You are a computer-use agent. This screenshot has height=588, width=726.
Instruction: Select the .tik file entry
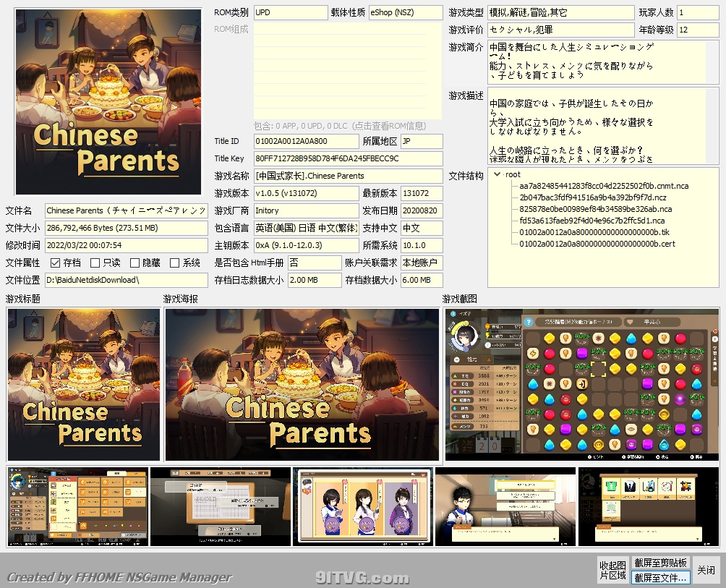(x=594, y=232)
